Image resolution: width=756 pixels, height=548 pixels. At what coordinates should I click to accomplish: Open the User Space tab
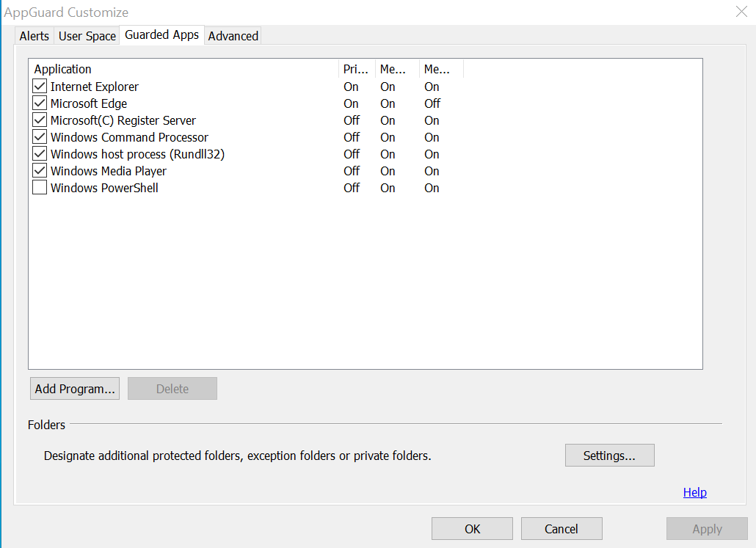[x=87, y=36]
